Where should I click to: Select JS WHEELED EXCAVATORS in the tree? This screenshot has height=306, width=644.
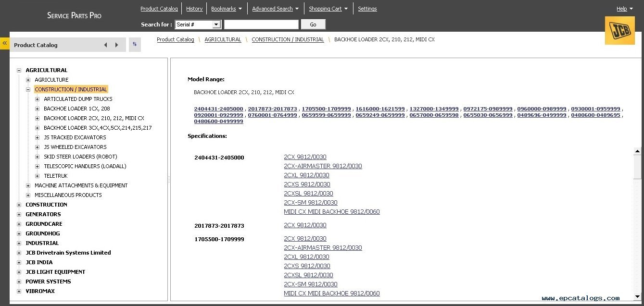[x=75, y=147]
